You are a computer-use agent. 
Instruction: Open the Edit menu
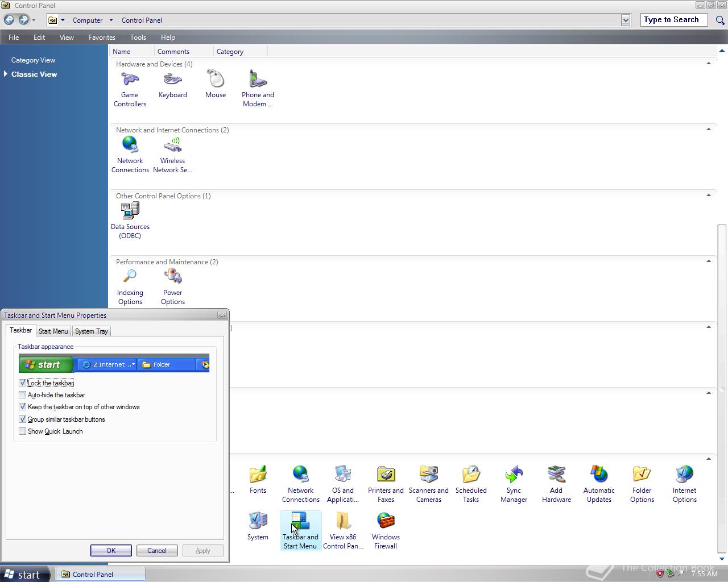(39, 38)
